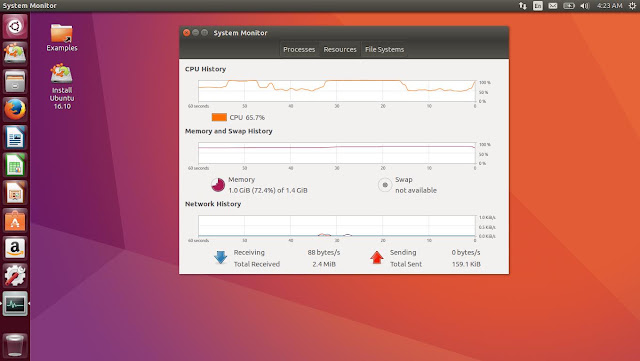The image size is (640, 361).
Task: Click the CPU 65.7% value
Action: point(247,118)
